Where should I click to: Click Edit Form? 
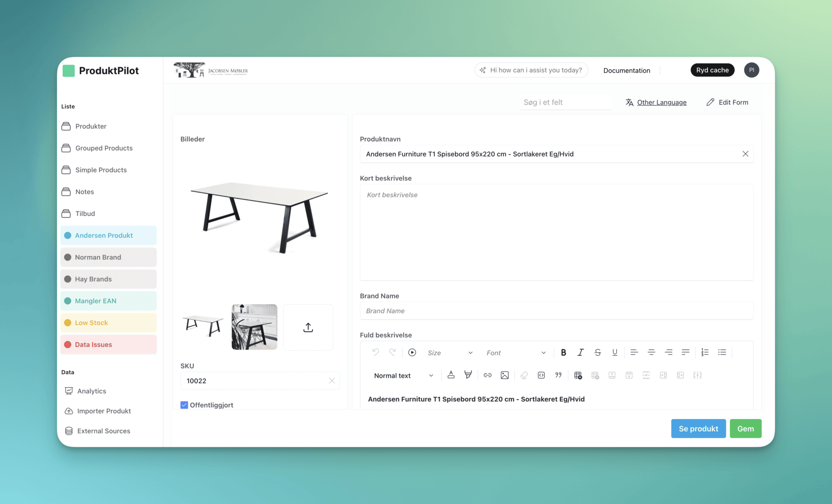pyautogui.click(x=727, y=102)
